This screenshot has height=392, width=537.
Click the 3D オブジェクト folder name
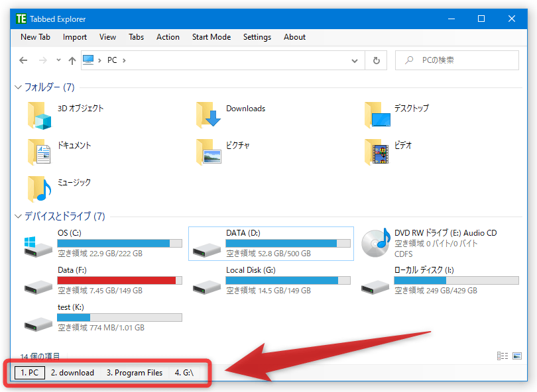point(80,109)
